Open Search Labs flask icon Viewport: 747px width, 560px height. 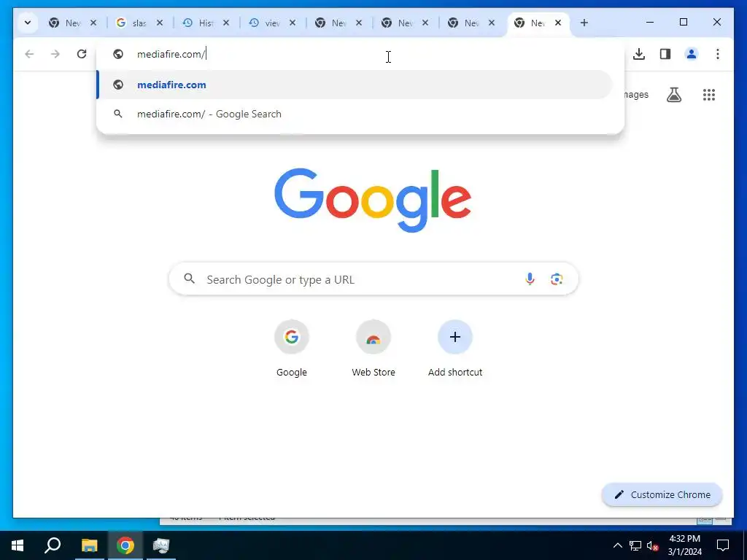(x=673, y=95)
